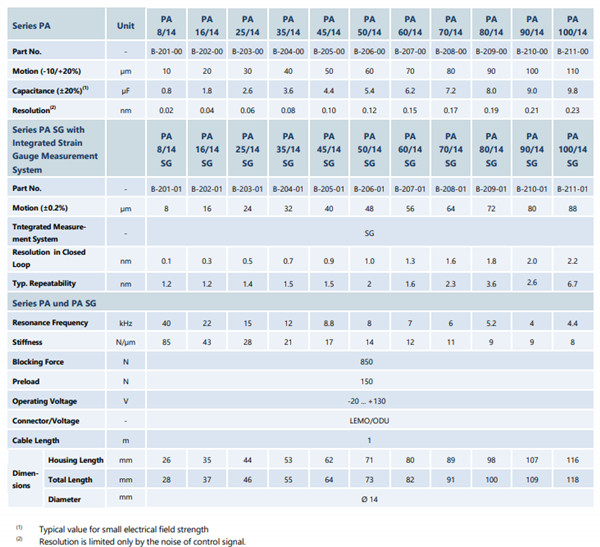Select the LEMO/ODU connector cell
600x547 pixels.
pyautogui.click(x=370, y=421)
